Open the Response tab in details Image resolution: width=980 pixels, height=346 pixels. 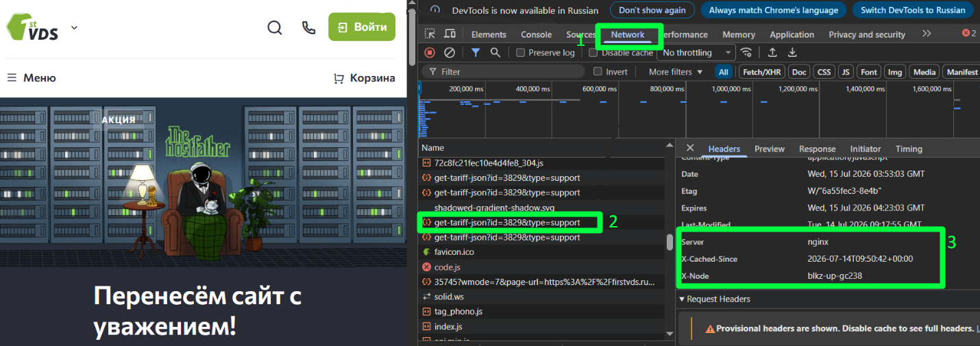click(818, 149)
